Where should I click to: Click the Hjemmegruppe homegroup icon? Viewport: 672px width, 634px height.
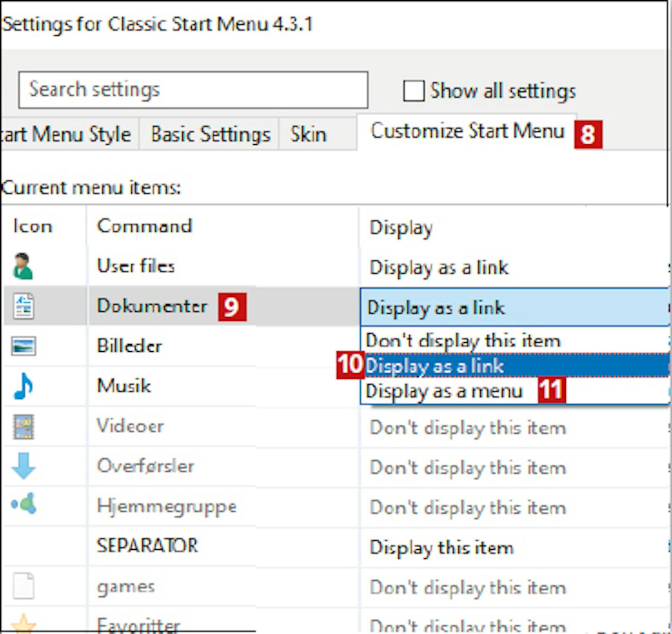pyautogui.click(x=24, y=505)
